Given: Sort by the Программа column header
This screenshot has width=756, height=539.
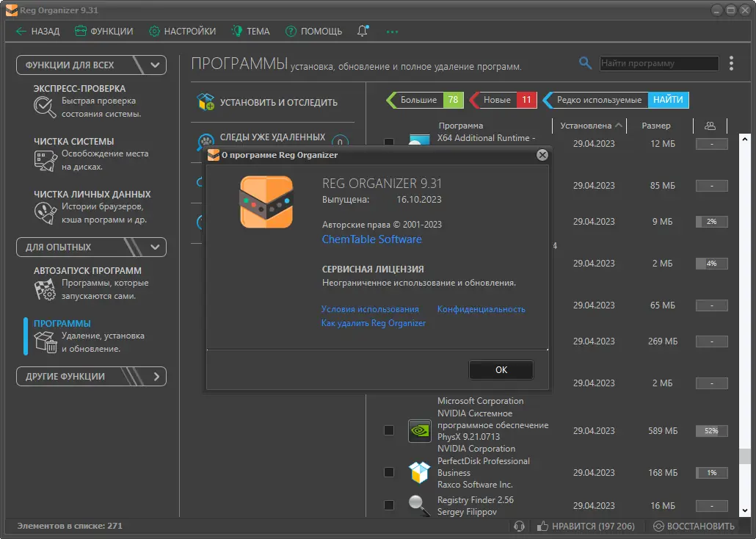Looking at the screenshot, I should (x=460, y=126).
